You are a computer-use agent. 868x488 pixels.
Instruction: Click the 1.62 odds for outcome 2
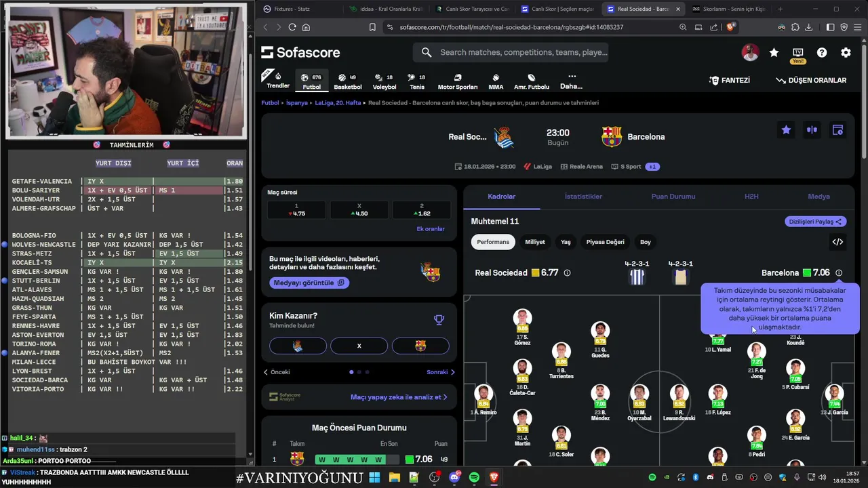click(x=421, y=210)
